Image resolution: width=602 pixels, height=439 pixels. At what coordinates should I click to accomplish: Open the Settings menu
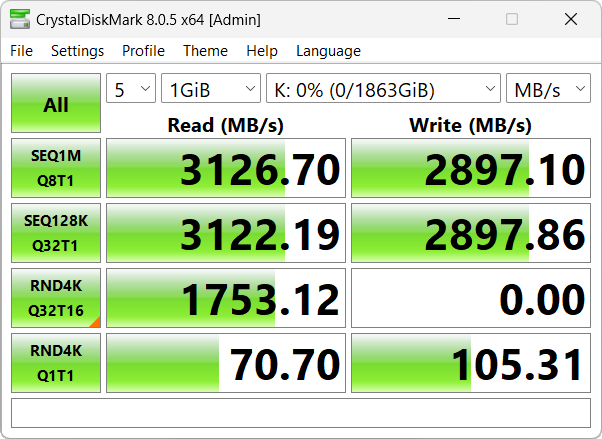click(78, 51)
